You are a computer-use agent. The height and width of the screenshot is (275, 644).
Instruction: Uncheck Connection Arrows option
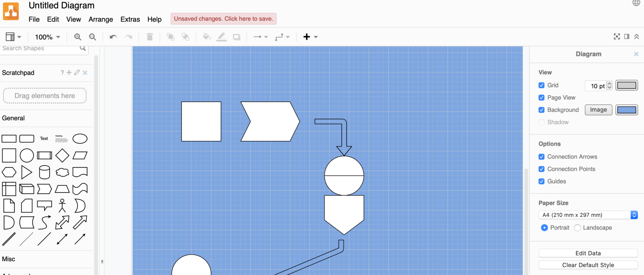pyautogui.click(x=541, y=157)
